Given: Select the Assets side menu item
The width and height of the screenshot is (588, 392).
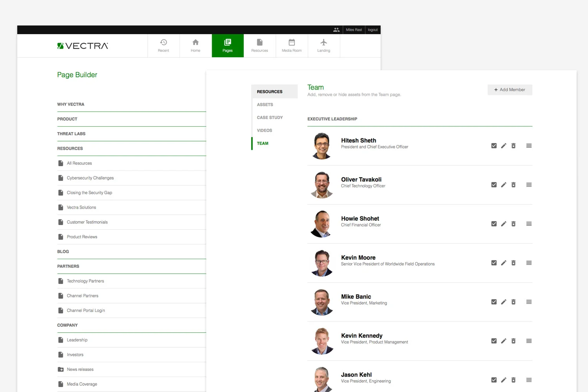Looking at the screenshot, I should click(x=265, y=105).
